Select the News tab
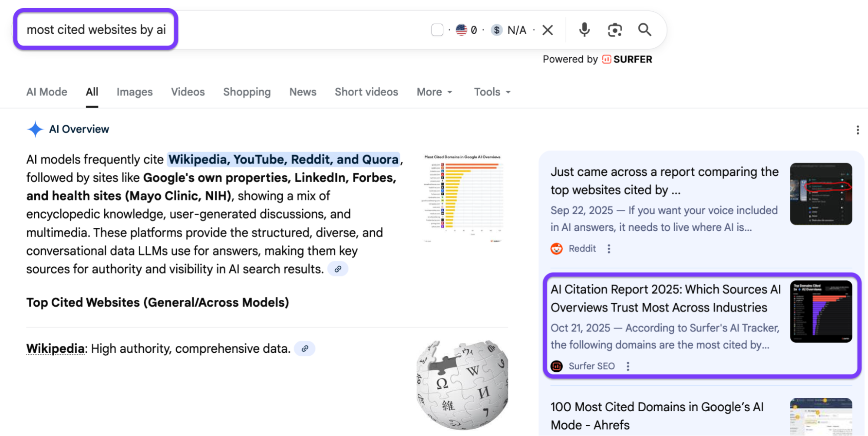The image size is (868, 436). (303, 92)
